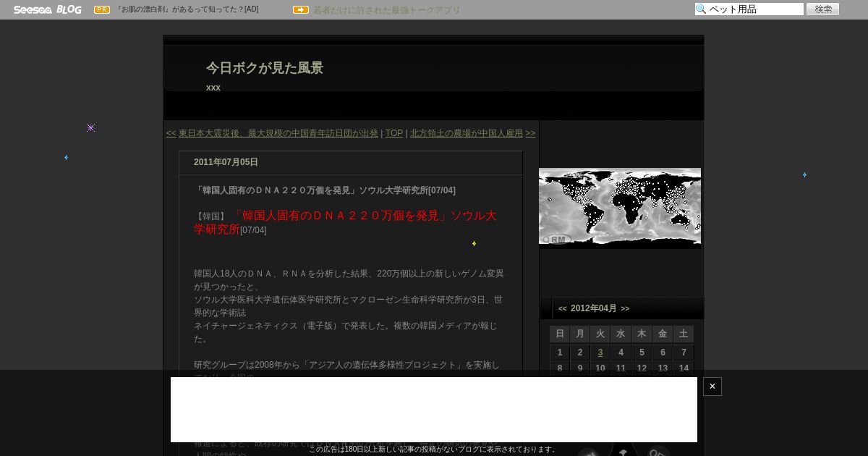
Task: Select calendar day 1
Action: tap(560, 352)
